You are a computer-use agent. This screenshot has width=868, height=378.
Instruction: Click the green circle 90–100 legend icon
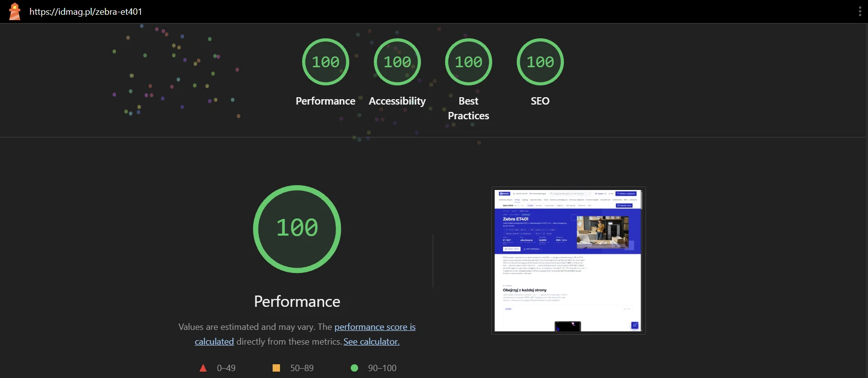point(354,368)
